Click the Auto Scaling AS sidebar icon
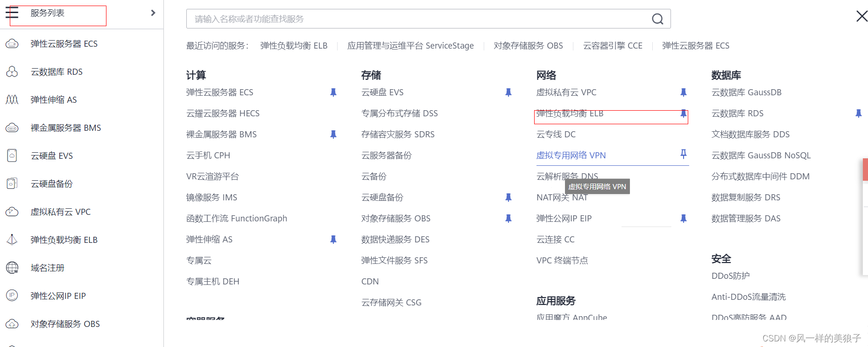The height and width of the screenshot is (347, 868). [12, 100]
